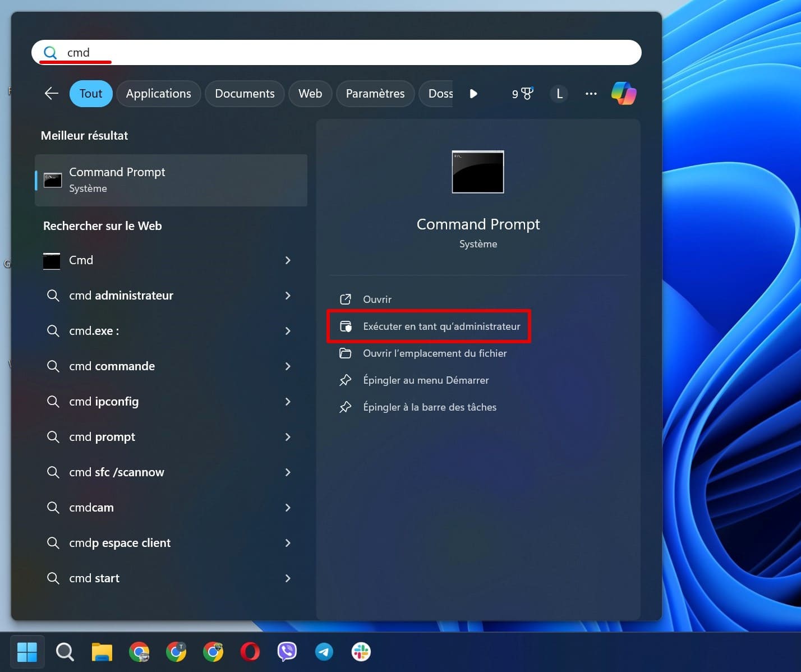Expand cmd start suggestion chevron

coord(288,578)
